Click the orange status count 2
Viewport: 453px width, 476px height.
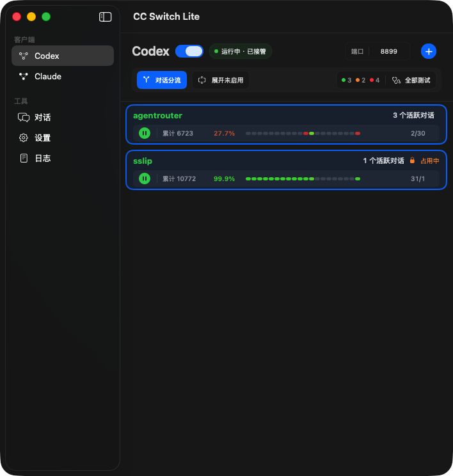pyautogui.click(x=360, y=80)
